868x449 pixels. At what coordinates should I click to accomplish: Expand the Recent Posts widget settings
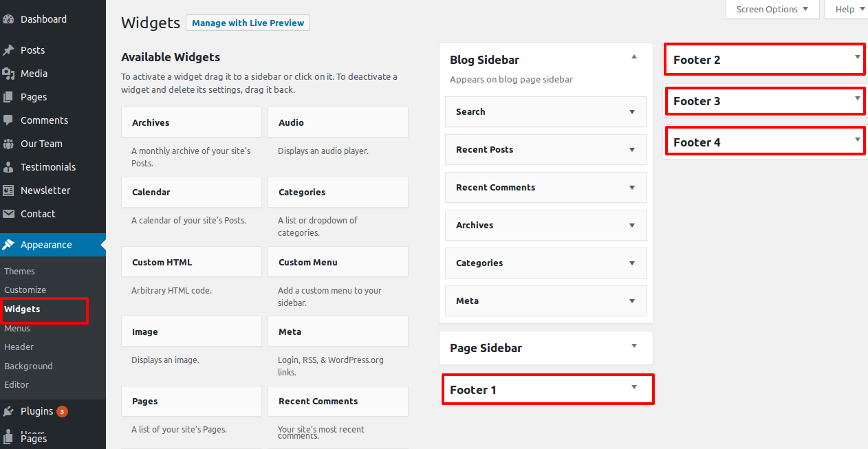pos(631,150)
